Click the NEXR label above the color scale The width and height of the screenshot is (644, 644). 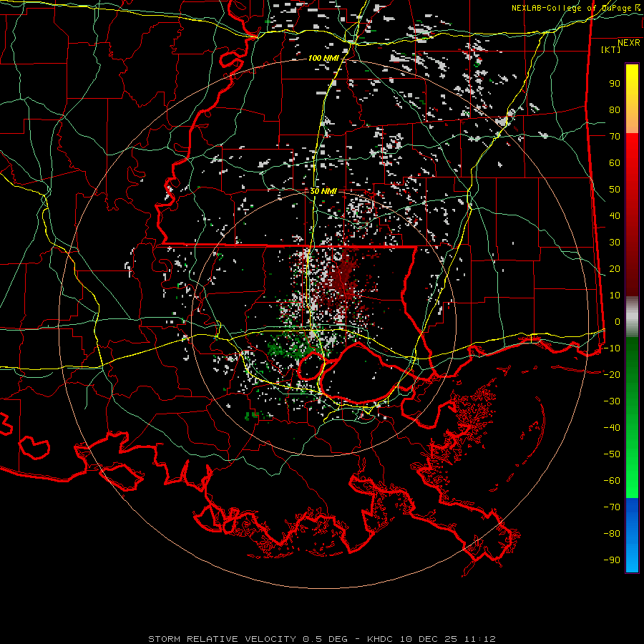coord(629,43)
